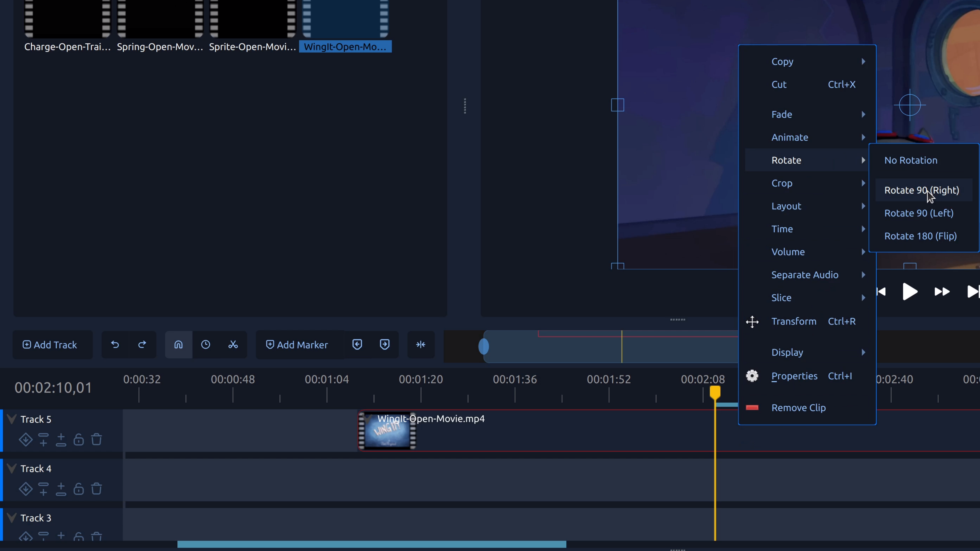Delete Track 5 with trash icon
980x551 pixels.
(97, 440)
